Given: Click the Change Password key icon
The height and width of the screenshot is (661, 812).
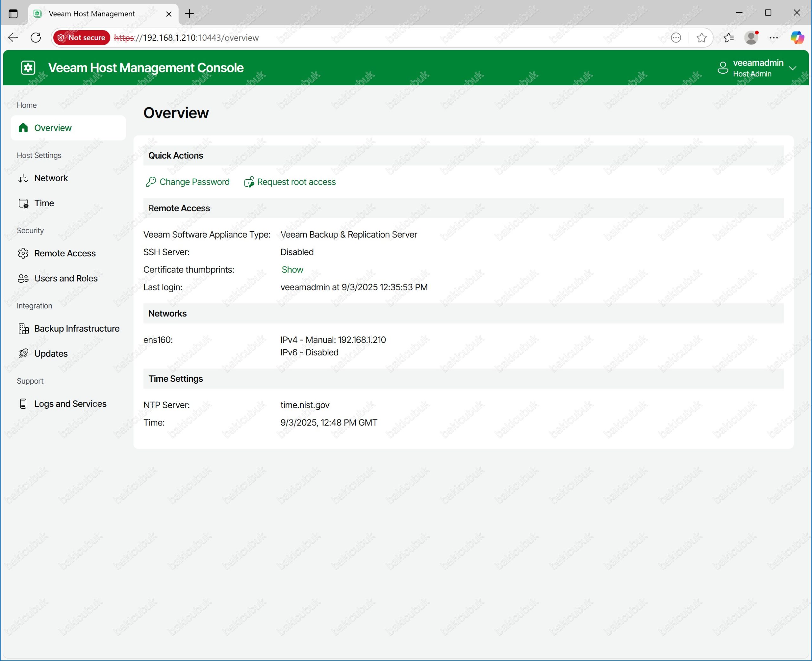Looking at the screenshot, I should pyautogui.click(x=151, y=182).
